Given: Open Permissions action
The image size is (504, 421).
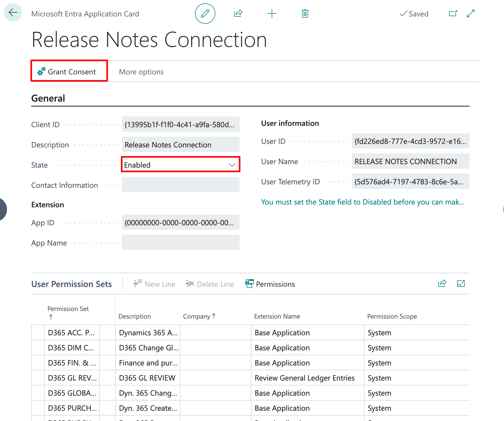Looking at the screenshot, I should point(270,284).
